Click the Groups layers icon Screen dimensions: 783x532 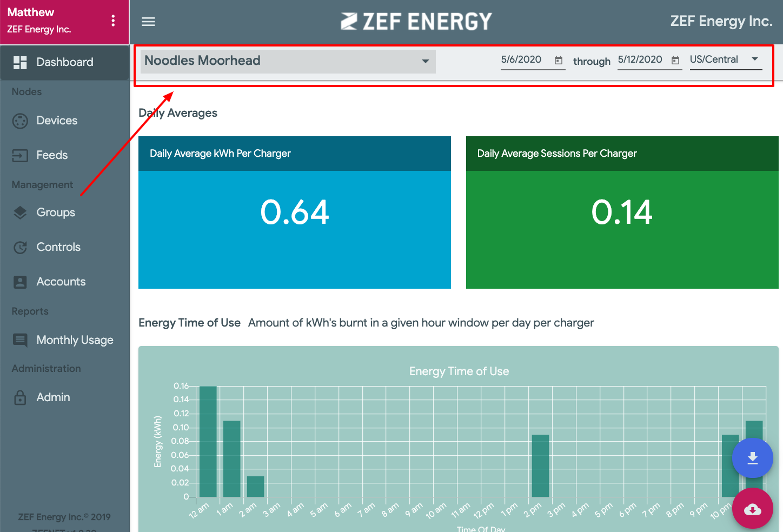click(20, 212)
